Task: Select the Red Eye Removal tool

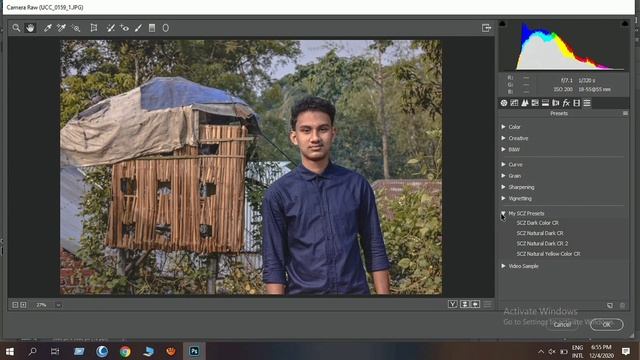Action: click(124, 28)
